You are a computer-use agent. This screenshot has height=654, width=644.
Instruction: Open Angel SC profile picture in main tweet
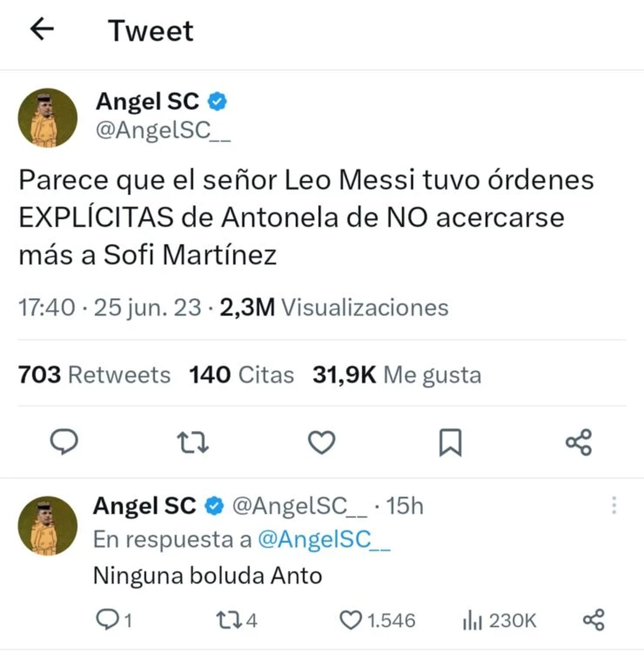[48, 118]
